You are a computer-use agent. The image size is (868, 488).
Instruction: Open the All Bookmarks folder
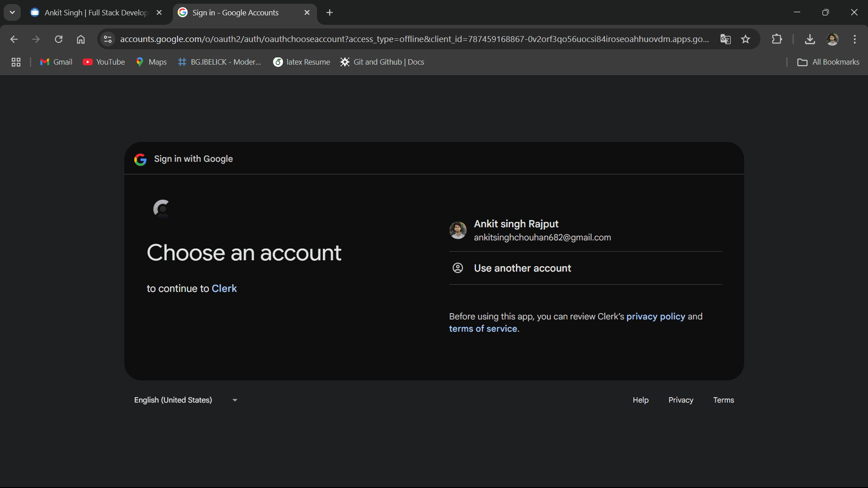click(828, 62)
